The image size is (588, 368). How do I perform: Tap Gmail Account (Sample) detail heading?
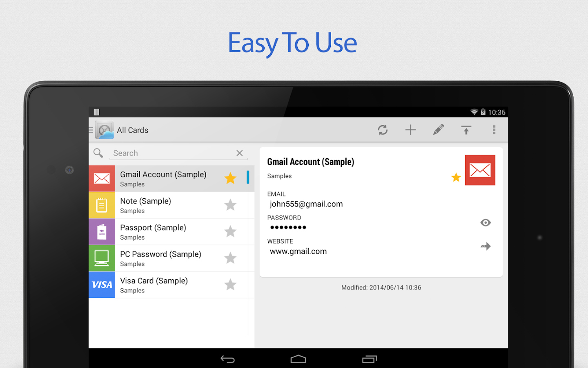tap(311, 162)
